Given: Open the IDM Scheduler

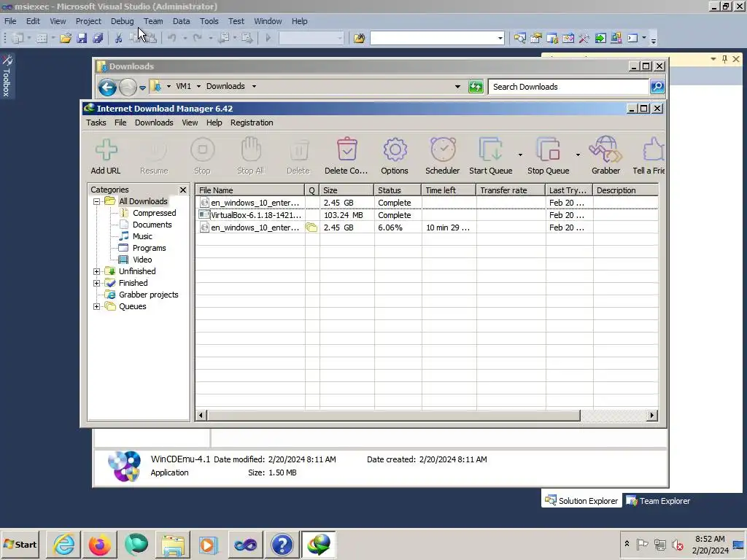Looking at the screenshot, I should tap(443, 156).
